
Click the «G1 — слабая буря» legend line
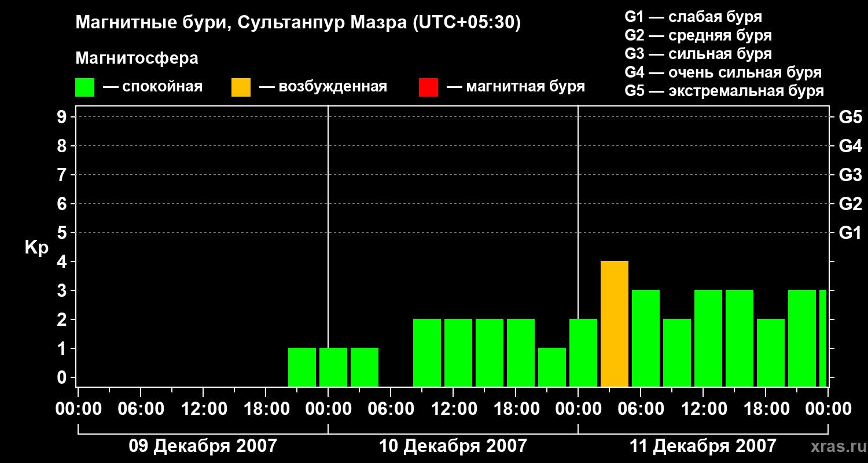coord(693,17)
